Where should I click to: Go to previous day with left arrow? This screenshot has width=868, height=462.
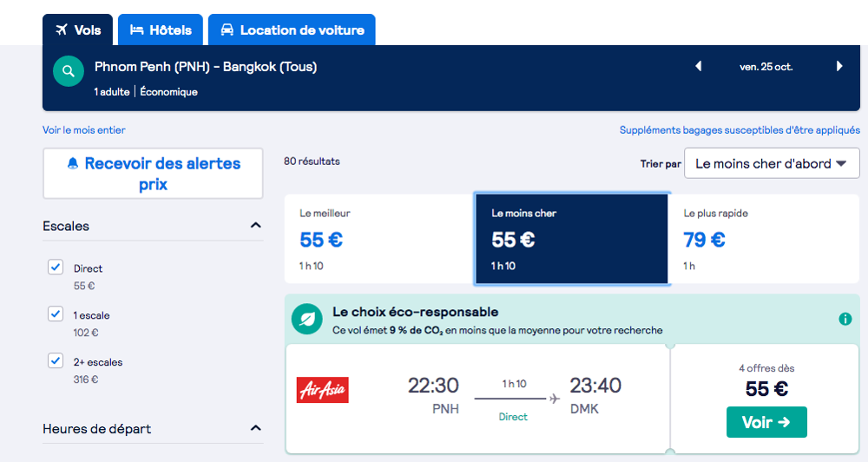[699, 67]
